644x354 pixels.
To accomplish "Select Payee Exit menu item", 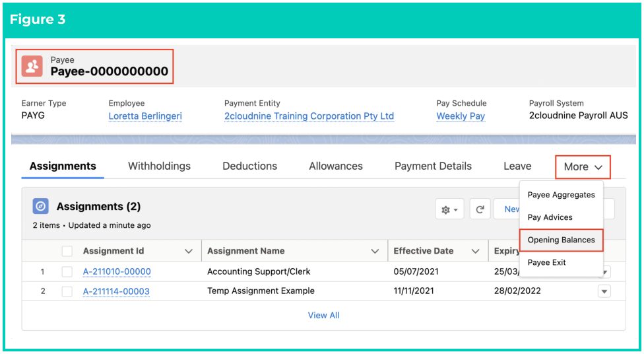I will 561,263.
